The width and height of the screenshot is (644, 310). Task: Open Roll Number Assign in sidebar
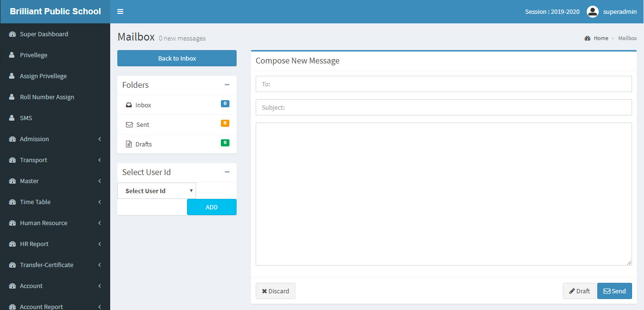pos(47,97)
